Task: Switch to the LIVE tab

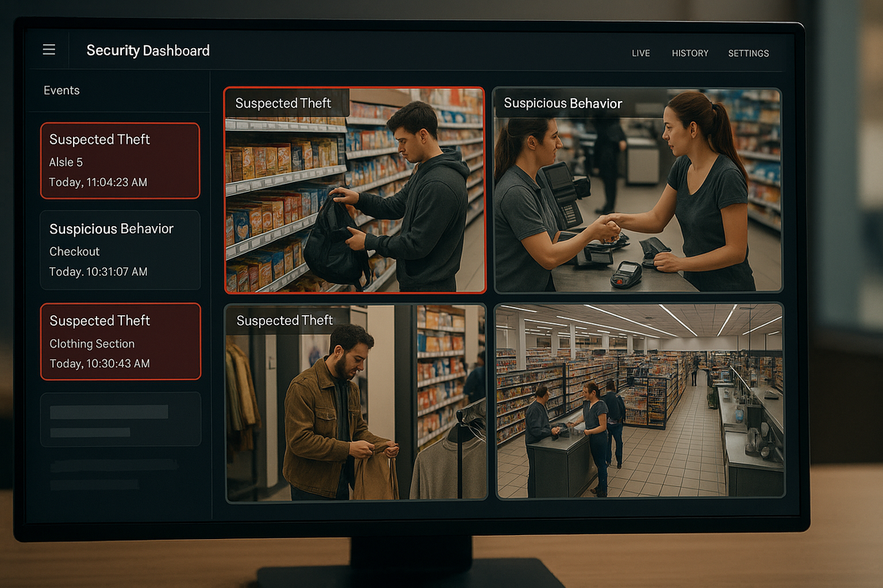Action: click(x=641, y=53)
